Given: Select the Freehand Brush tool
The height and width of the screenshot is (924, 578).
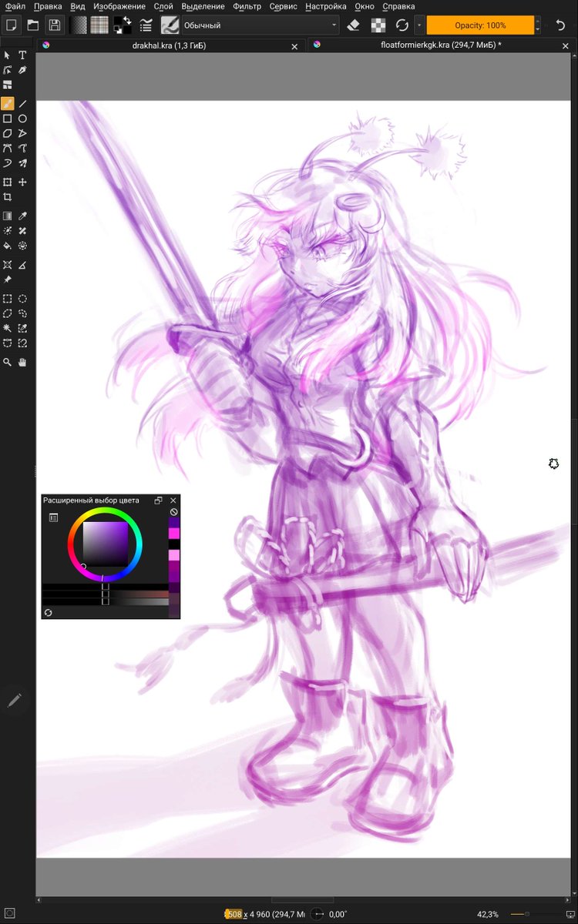Looking at the screenshot, I should click(x=7, y=103).
